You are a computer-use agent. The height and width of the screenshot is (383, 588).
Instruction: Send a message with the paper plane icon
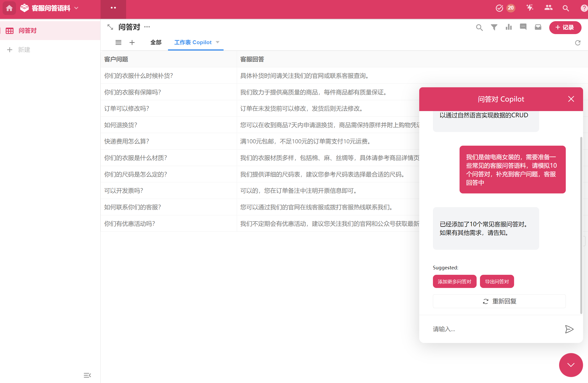[x=569, y=329]
